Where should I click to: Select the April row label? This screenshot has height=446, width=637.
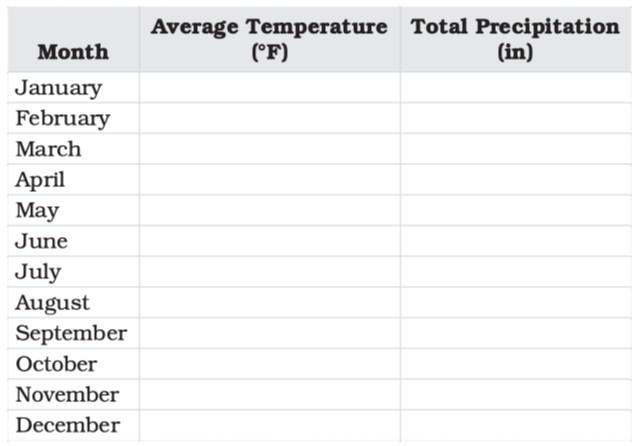coord(40,180)
